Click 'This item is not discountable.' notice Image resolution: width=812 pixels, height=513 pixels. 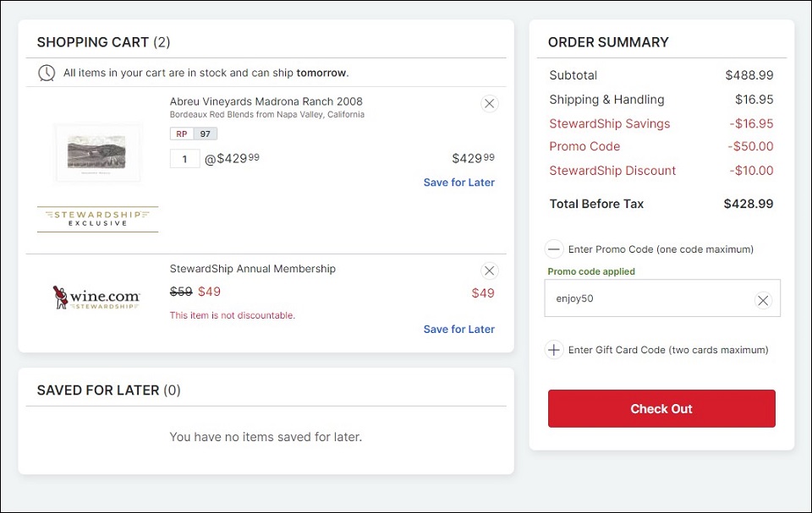coord(233,315)
